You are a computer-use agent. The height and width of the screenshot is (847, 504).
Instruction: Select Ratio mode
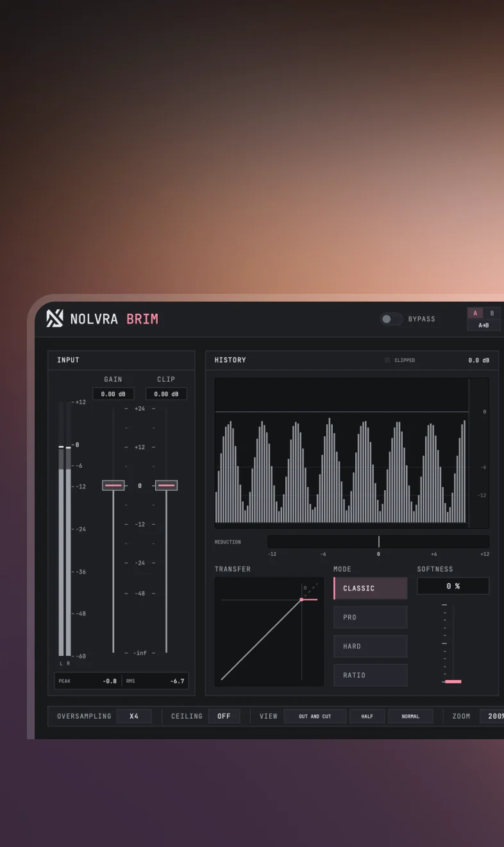tap(371, 675)
